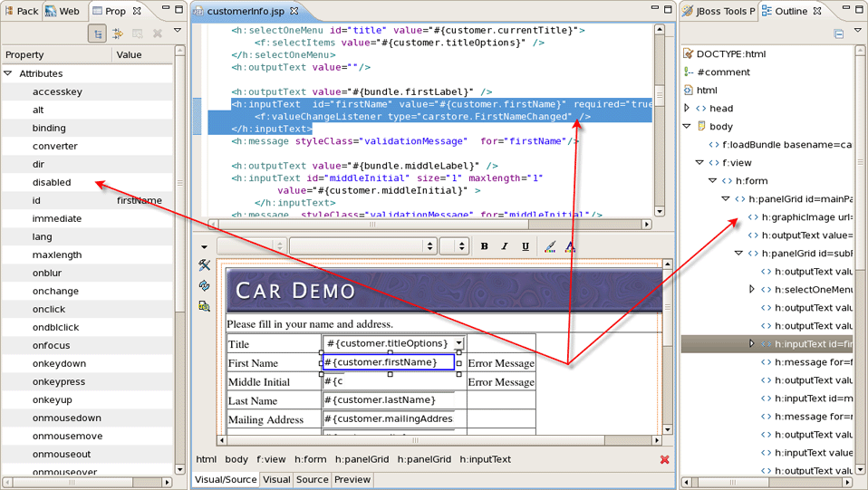
Task: Expand the head node in Outline
Action: point(688,109)
